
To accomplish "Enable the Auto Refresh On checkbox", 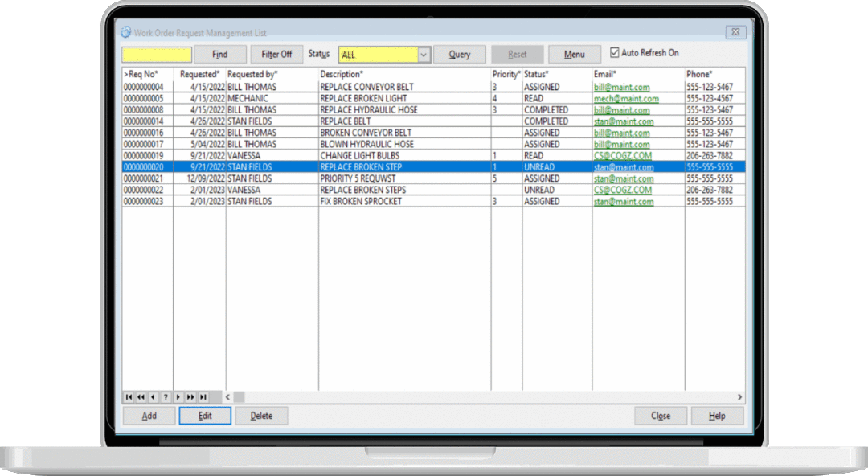I will tap(614, 54).
